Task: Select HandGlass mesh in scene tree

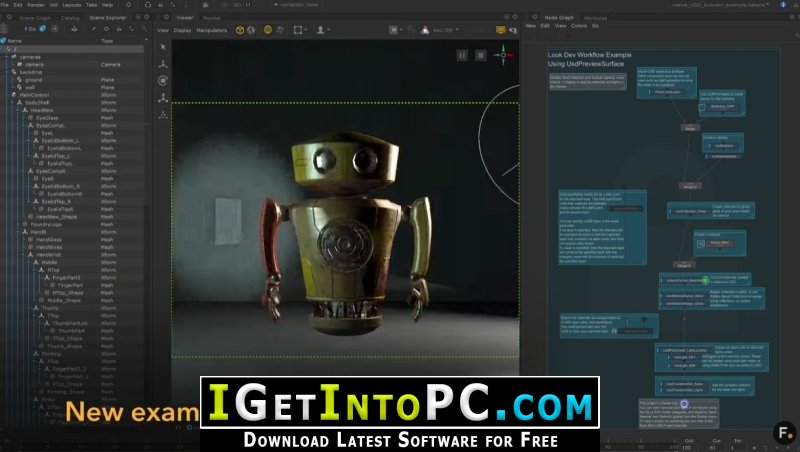Action: (49, 240)
